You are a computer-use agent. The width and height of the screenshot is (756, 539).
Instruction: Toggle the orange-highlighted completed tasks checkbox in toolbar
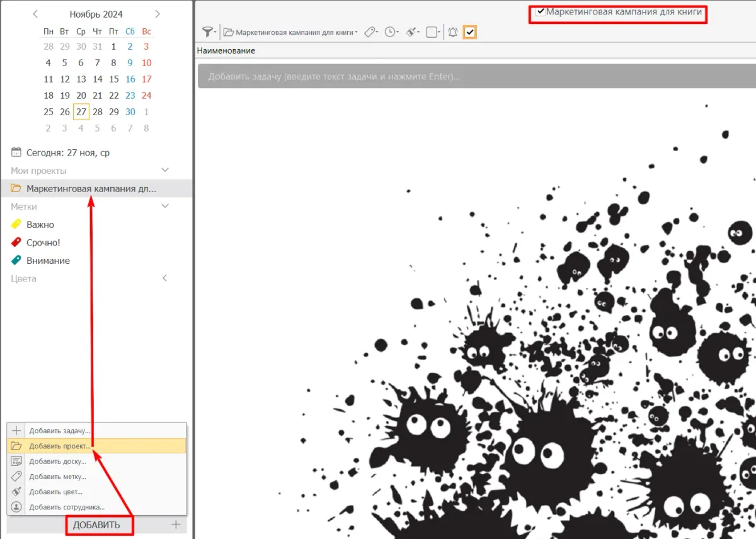[x=469, y=32]
